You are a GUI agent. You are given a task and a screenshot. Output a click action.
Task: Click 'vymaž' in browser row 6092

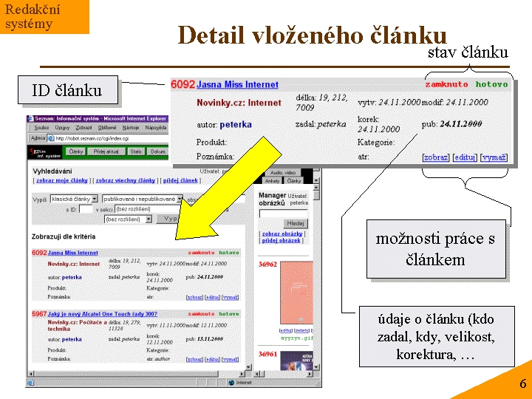pyautogui.click(x=231, y=297)
